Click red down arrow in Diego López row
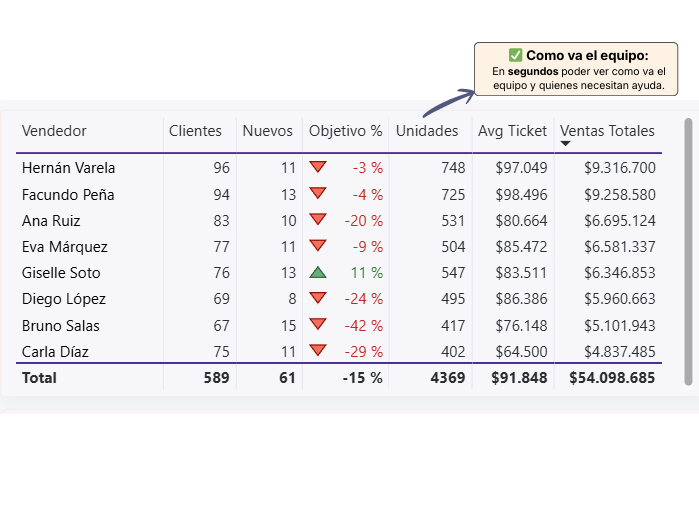Image resolution: width=699 pixels, height=514 pixels. pos(318,298)
